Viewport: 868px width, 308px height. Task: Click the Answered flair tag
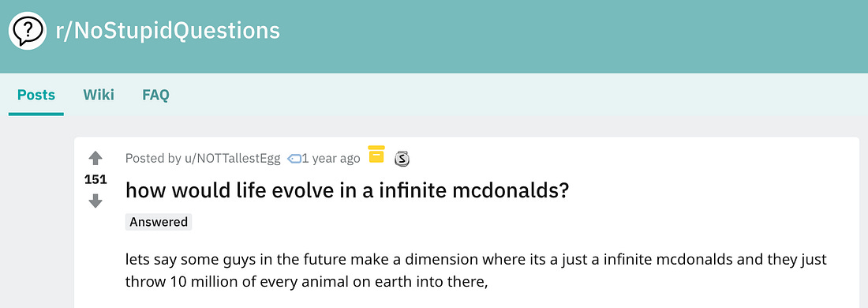[159, 222]
